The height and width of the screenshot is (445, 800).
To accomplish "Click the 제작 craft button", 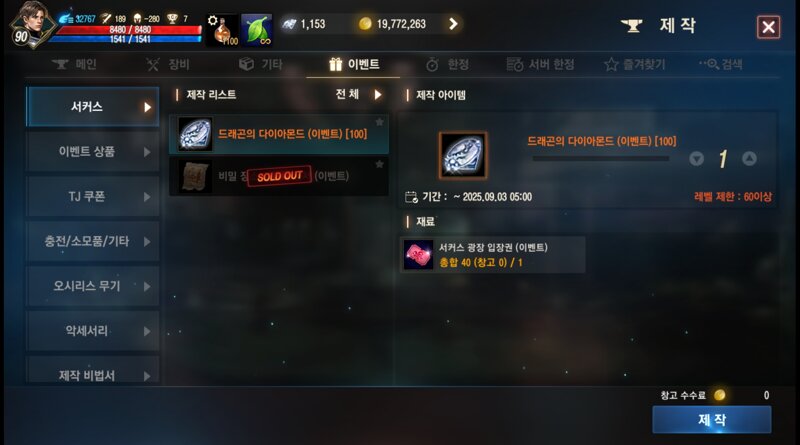I will tap(712, 419).
